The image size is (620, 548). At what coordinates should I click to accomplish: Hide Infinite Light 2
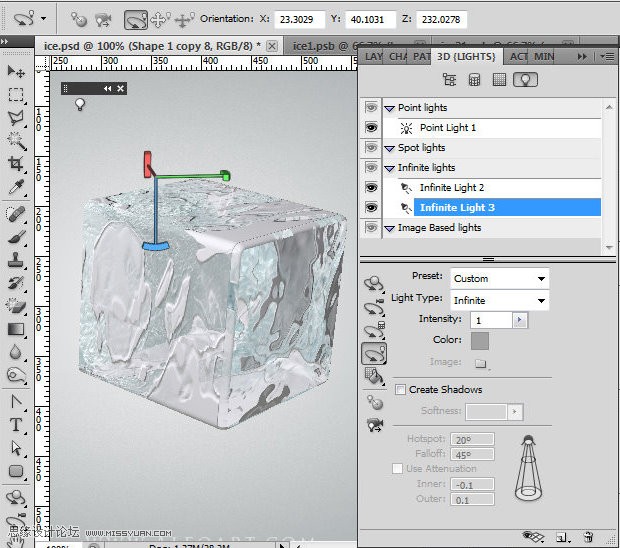click(371, 187)
